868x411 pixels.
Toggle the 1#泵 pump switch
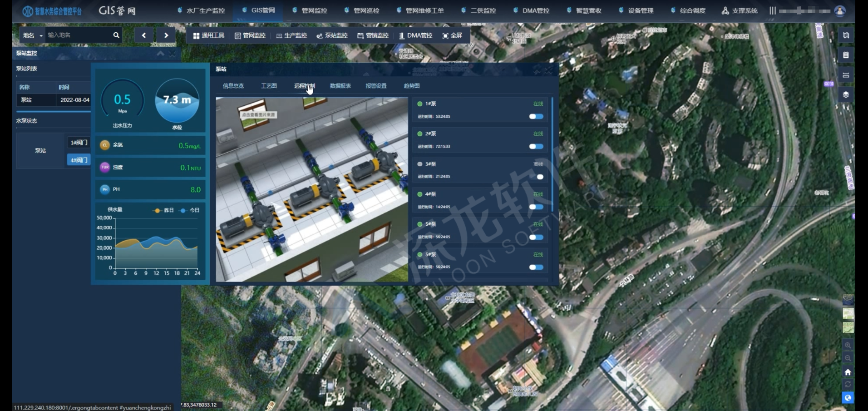coord(536,117)
